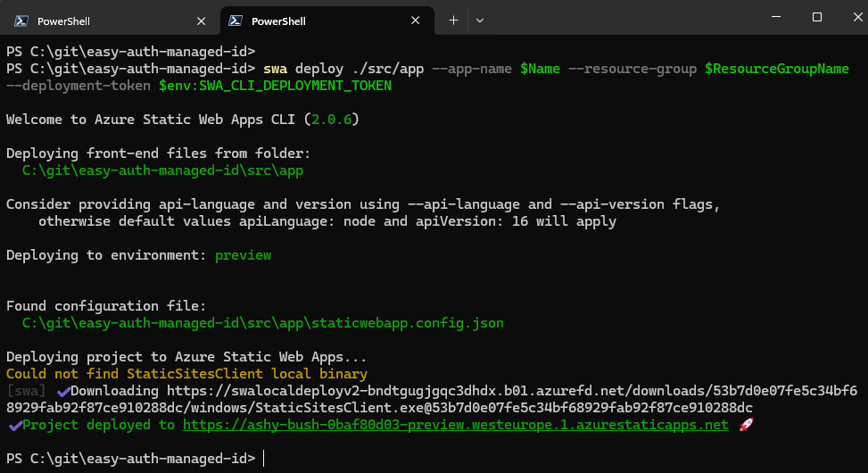Click the staticwebapp.config.json path
The width and height of the screenshot is (868, 473).
click(263, 323)
